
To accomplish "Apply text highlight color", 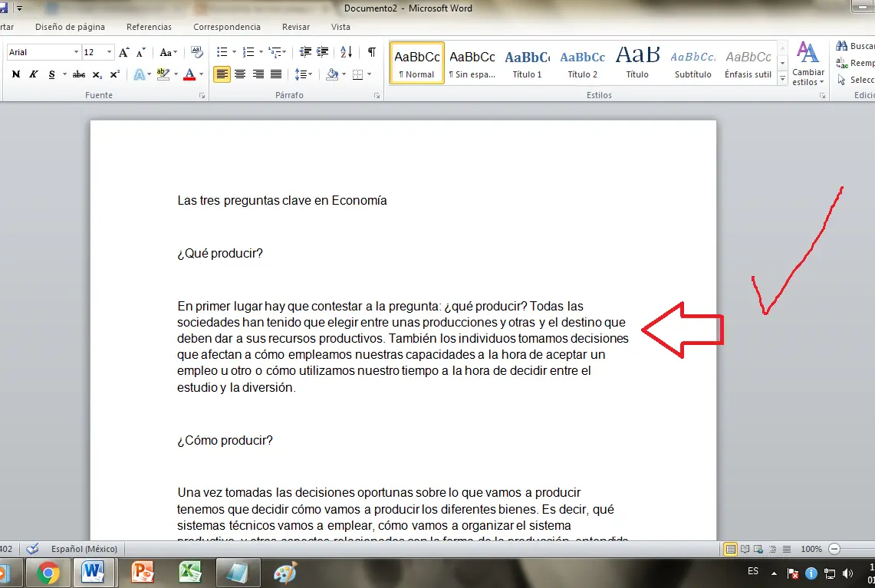I will pyautogui.click(x=163, y=74).
